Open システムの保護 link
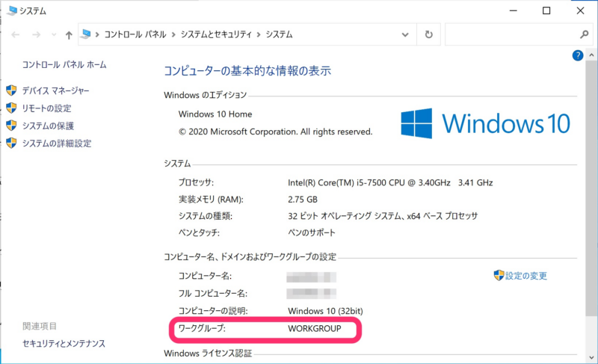The image size is (598, 364). 48,126
